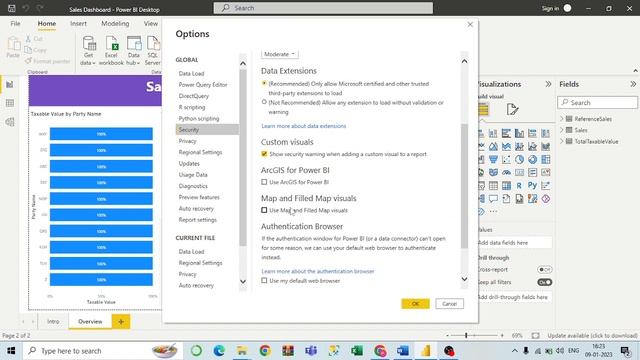Open File Explorer from the taskbar
Screen dimensions: 640x360
click(x=242, y=351)
